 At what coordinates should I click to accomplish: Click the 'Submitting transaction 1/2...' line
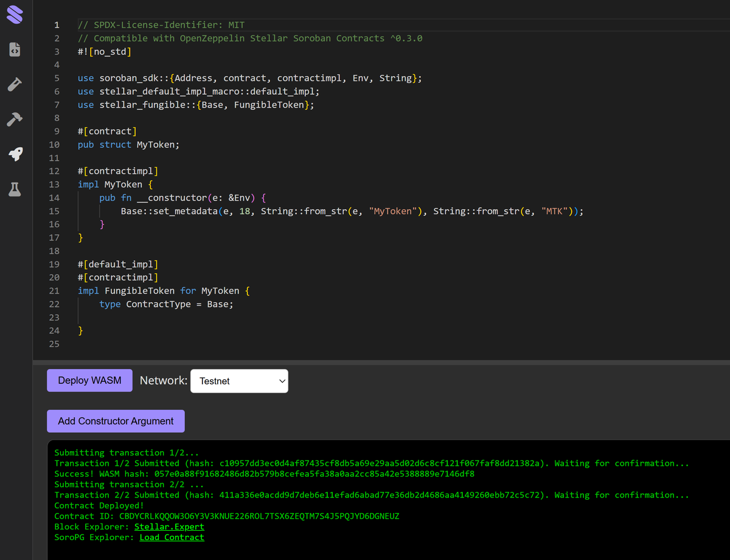(127, 452)
